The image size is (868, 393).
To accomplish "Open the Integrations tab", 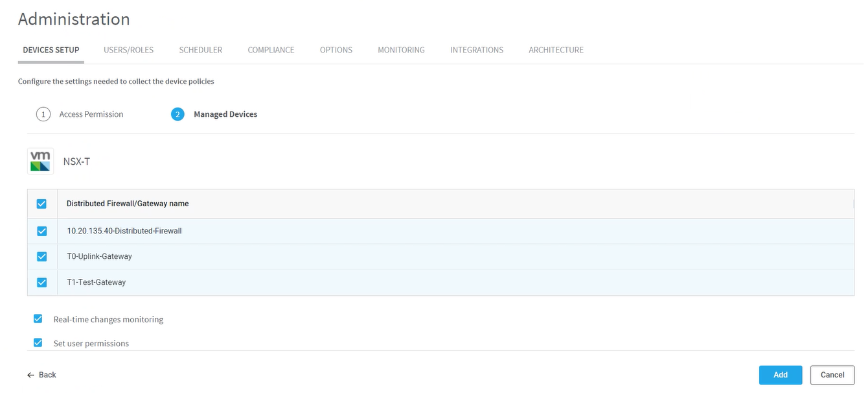I will (476, 50).
